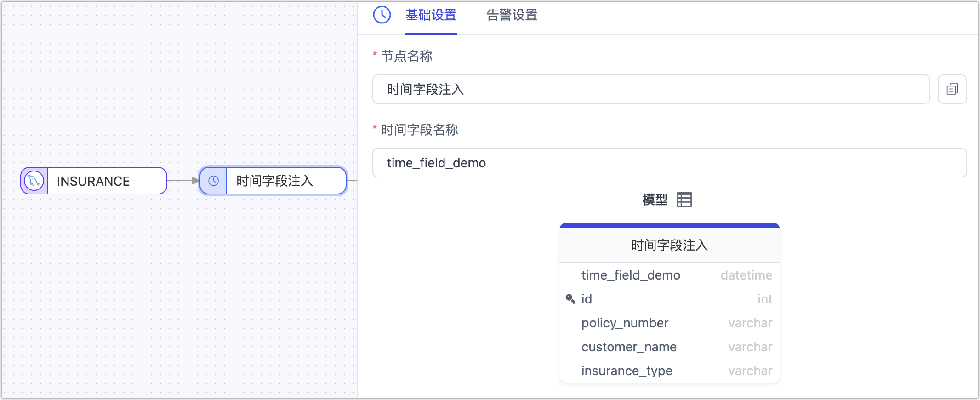Click the primary key icon beside id
This screenshot has width=980, height=400.
coord(570,299)
